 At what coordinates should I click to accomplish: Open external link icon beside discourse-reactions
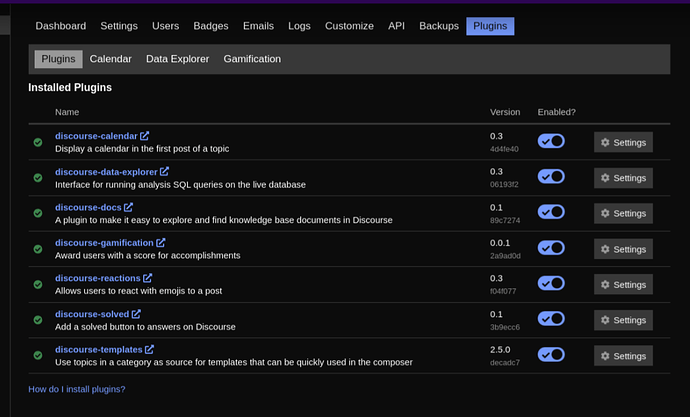[147, 278]
